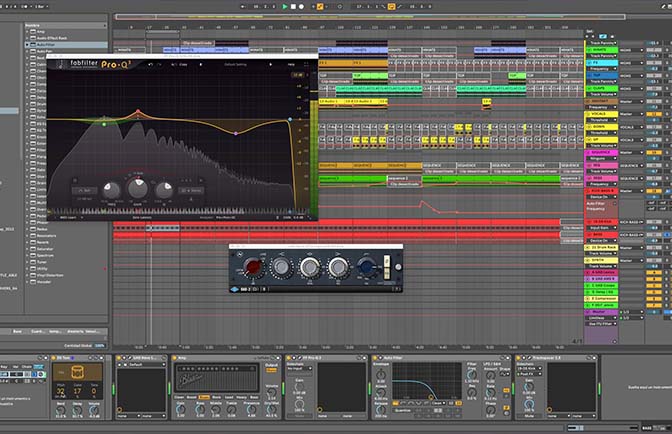Click the blue knob on the UAD plugin
This screenshot has width=672, height=434.
(366, 267)
